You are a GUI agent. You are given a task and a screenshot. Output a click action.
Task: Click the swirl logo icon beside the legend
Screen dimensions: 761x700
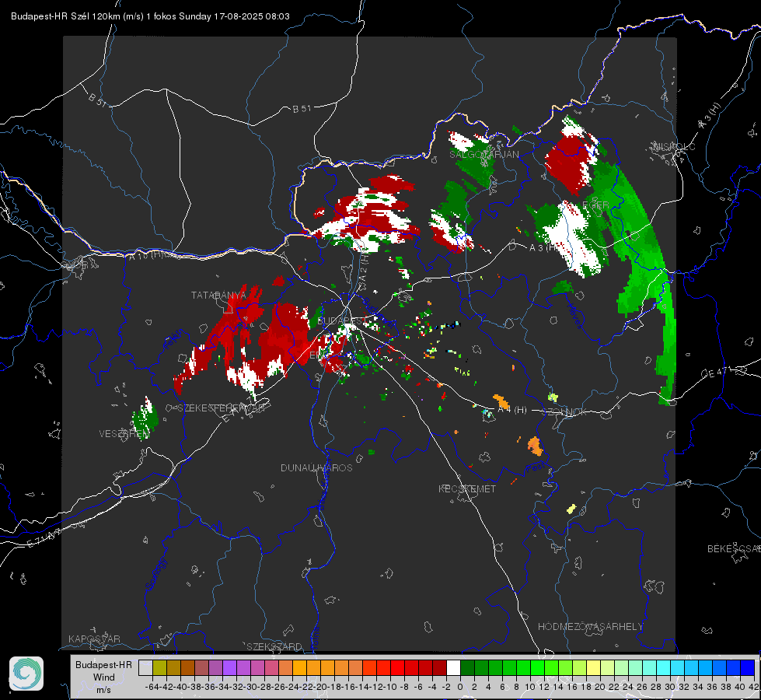(26, 674)
